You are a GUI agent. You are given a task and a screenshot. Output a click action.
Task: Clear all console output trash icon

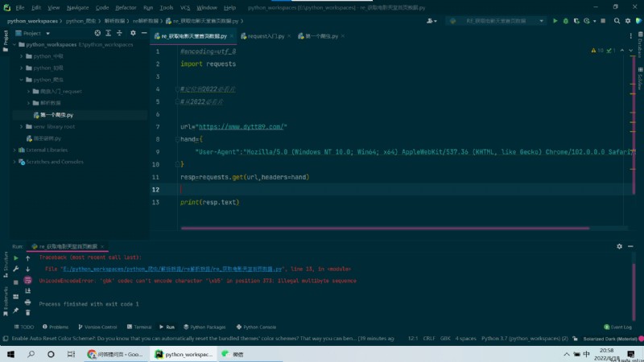[x=27, y=313]
